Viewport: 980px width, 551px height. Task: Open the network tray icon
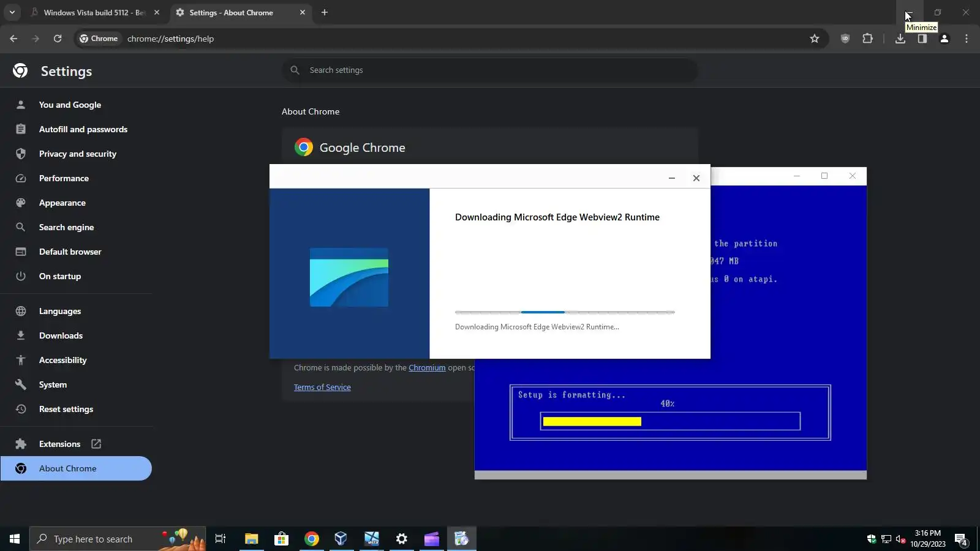[886, 539]
